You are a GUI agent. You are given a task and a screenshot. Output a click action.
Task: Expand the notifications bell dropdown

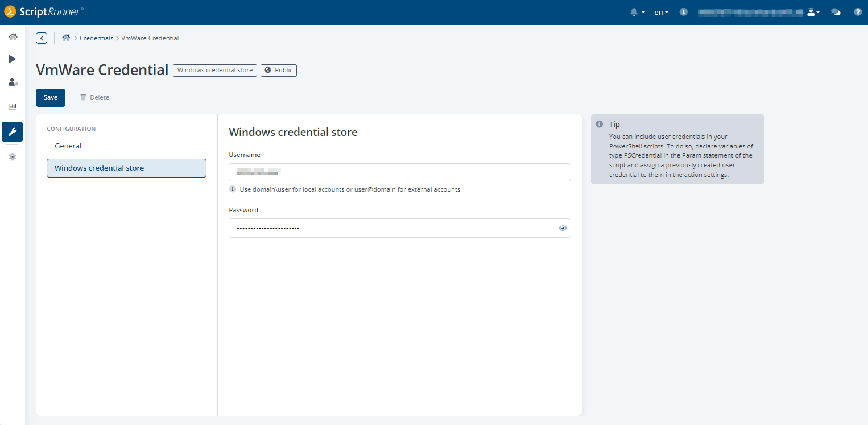pyautogui.click(x=637, y=12)
